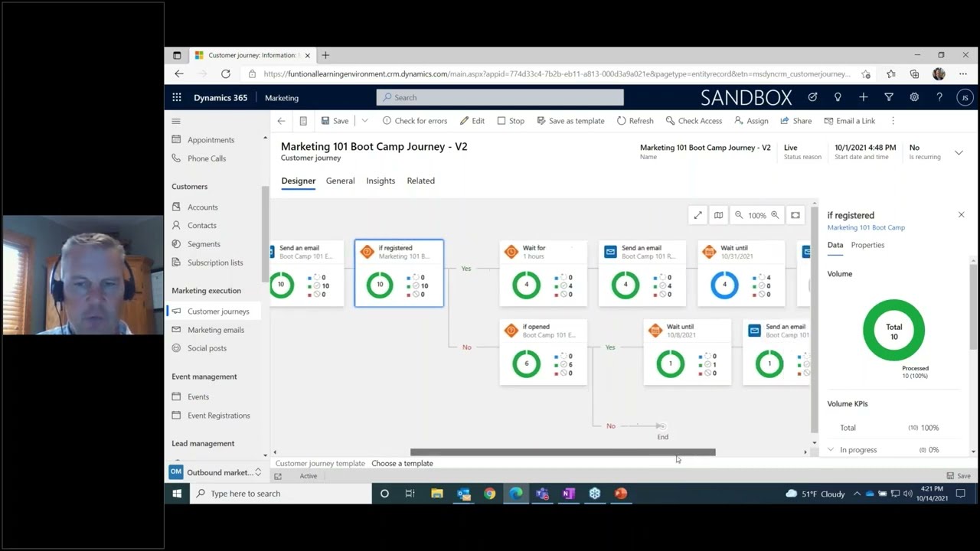The height and width of the screenshot is (551, 980).
Task: Click Email a Link
Action: (849, 121)
